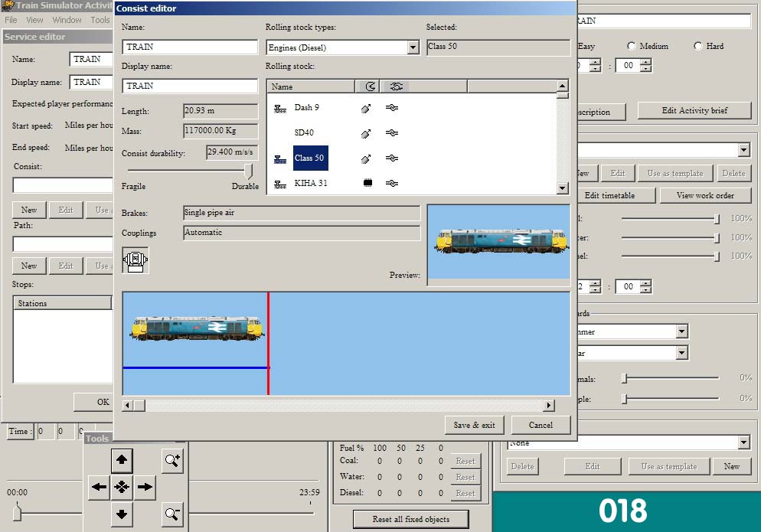Click the SD40 coupling icon
Viewport: 761px width, 532px height.
click(392, 133)
